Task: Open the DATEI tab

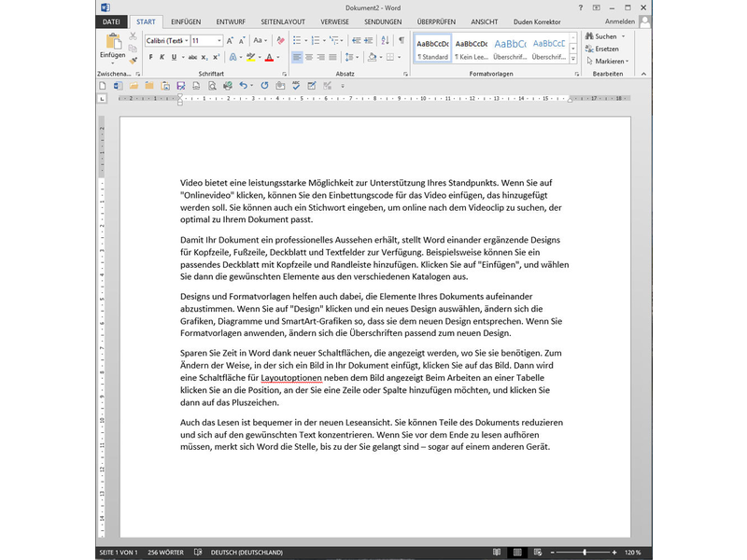Action: click(x=111, y=21)
